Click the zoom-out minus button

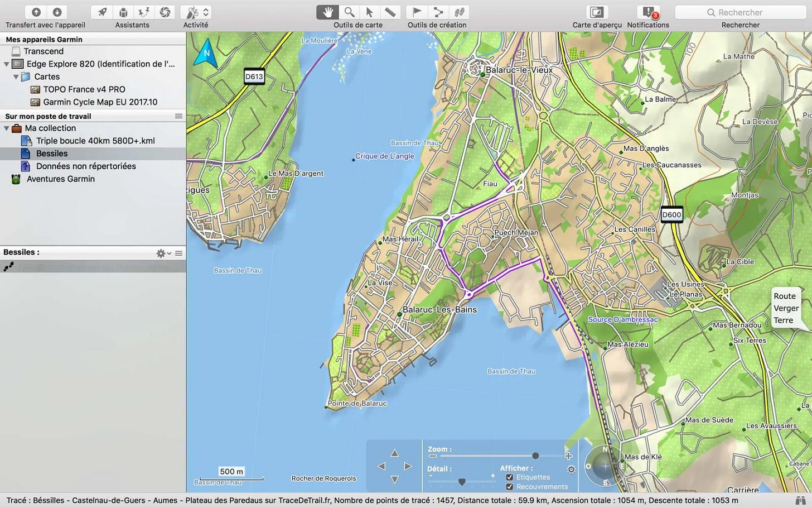[x=432, y=456]
